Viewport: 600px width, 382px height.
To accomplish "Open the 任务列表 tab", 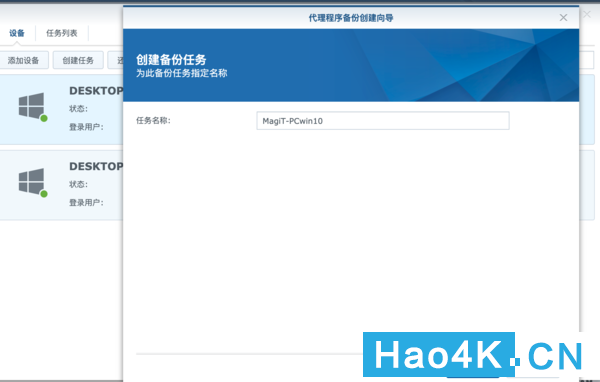I will point(62,33).
